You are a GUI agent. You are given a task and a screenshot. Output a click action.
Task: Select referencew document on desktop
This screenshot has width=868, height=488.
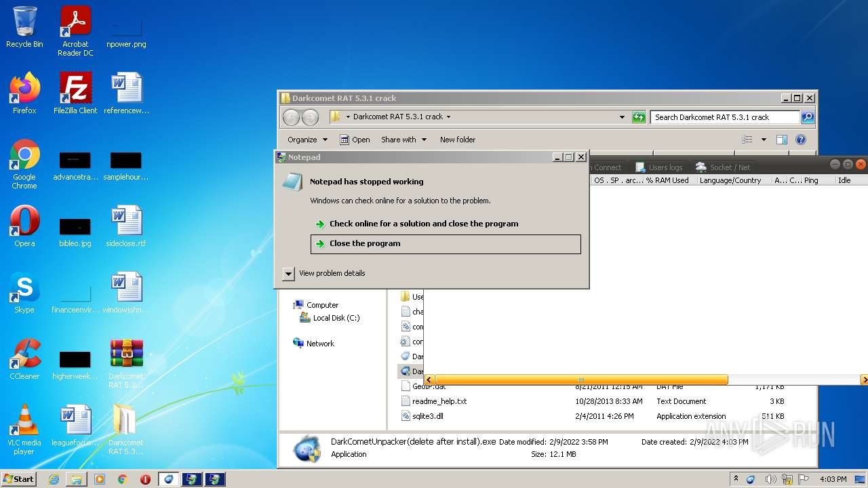126,94
